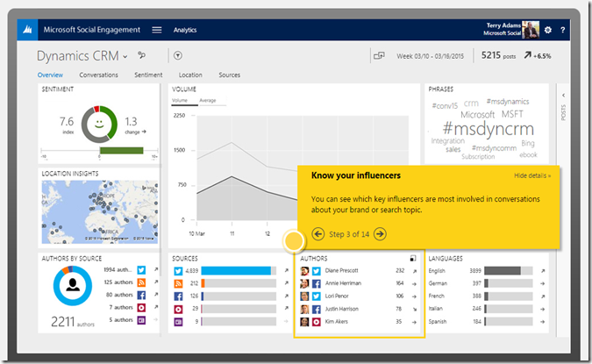Screen dimensions: 592x364
Task: Click the #msdyncomm phrase
Action: click(x=494, y=148)
